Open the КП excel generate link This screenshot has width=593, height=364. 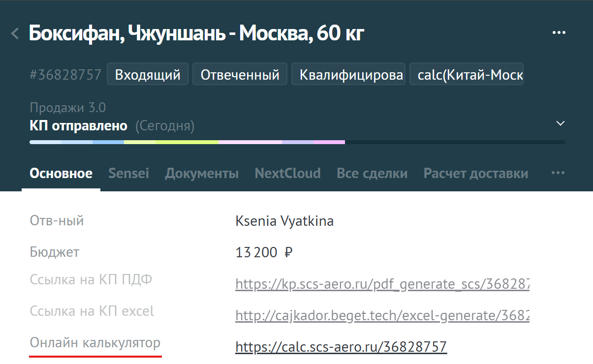pos(382,315)
